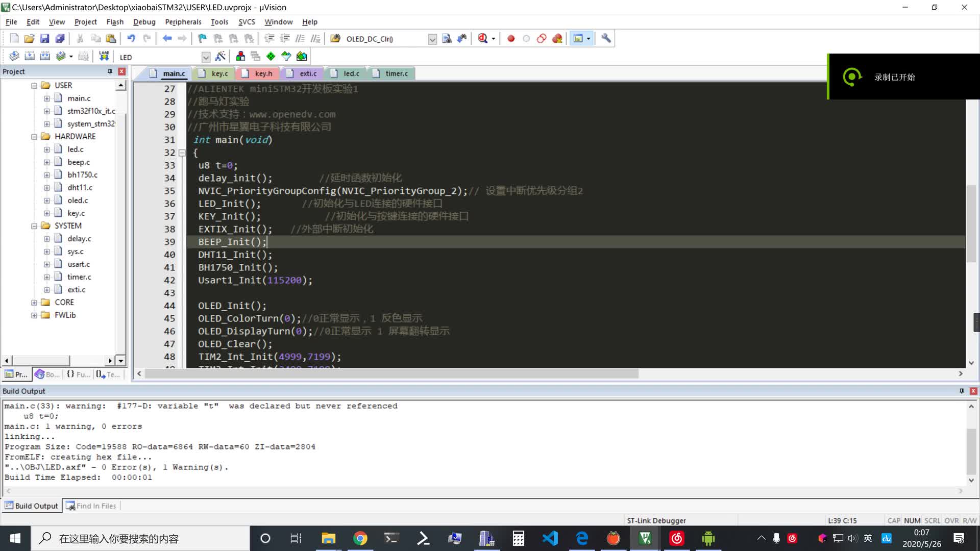The image size is (980, 551).
Task: Expand the SYSTEM folder in Project tree
Action: (34, 226)
